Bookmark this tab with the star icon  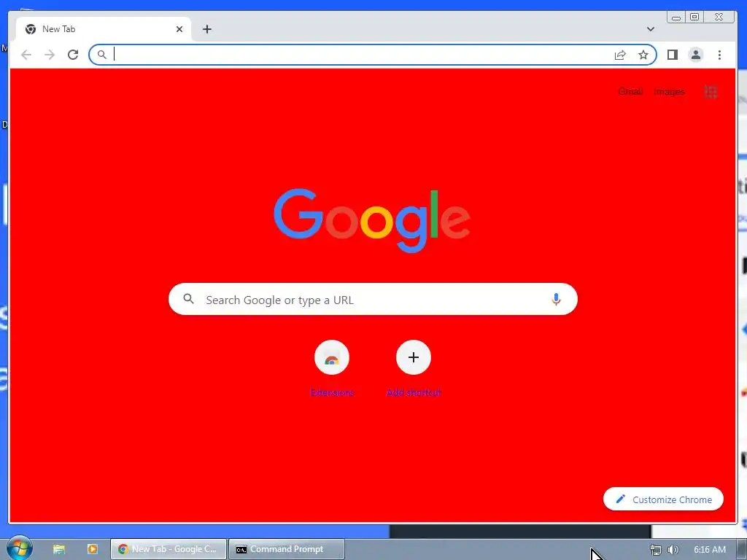643,55
